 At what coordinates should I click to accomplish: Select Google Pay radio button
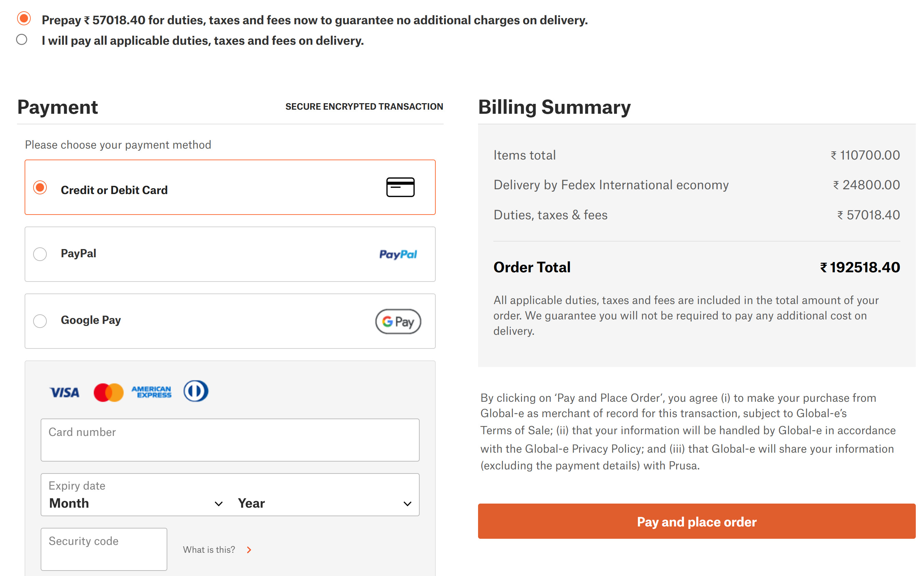(x=40, y=321)
